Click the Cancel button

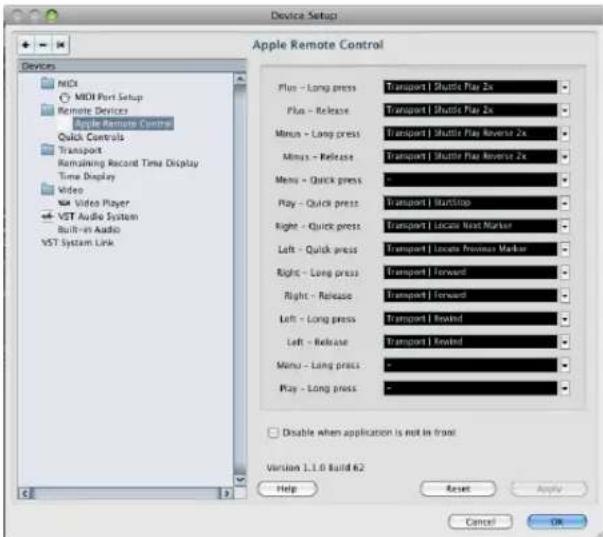pos(480,522)
